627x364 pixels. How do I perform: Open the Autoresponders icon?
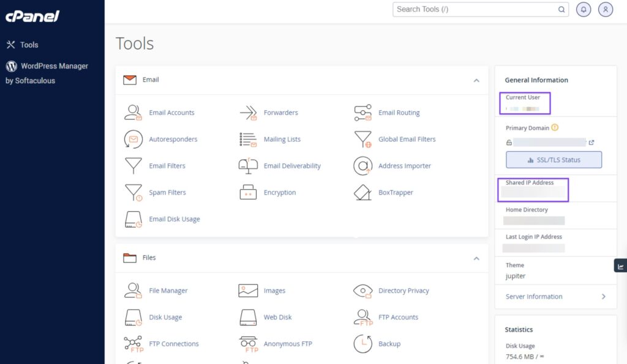tap(133, 139)
